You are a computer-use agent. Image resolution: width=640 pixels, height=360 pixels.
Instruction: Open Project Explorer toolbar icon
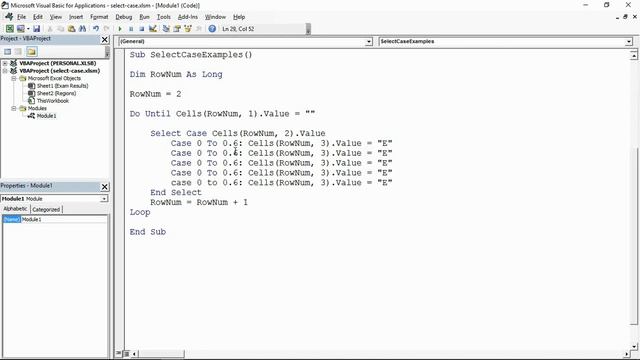coord(166,29)
